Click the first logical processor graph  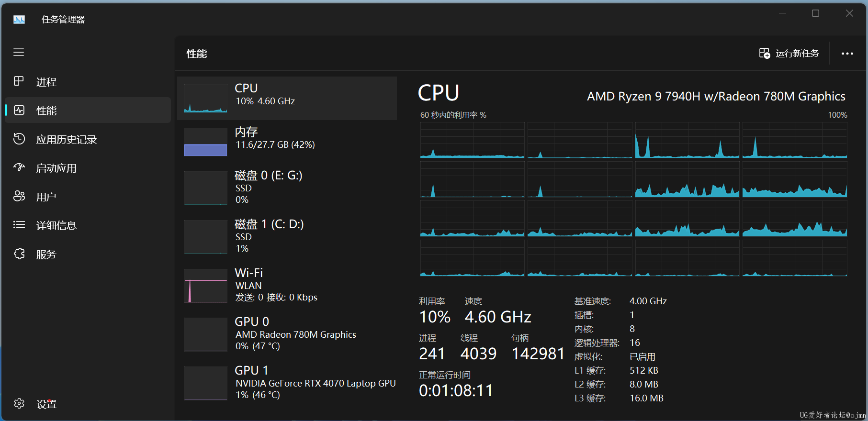tap(473, 140)
